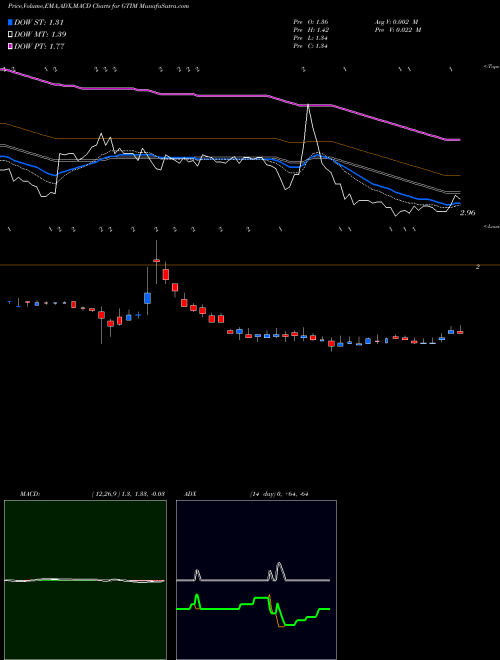500x660 pixels.
Task: Select the 'DOW PT: 1.77' legend text
Action: click(39, 46)
